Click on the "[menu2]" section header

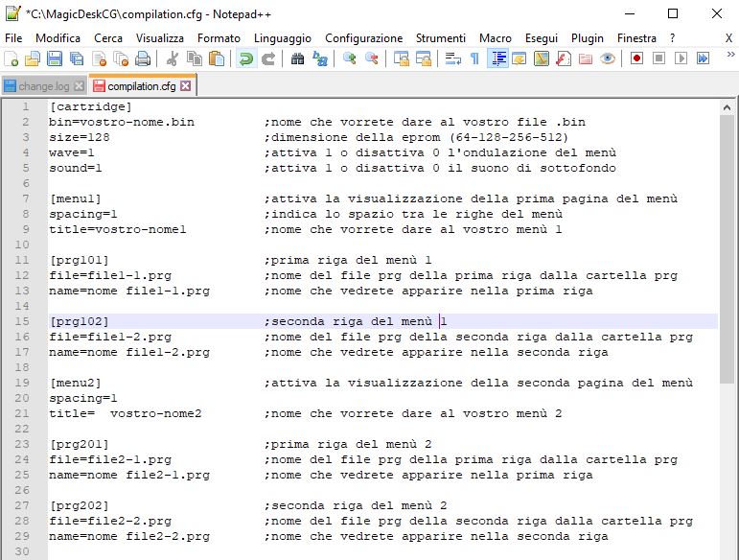click(x=76, y=383)
